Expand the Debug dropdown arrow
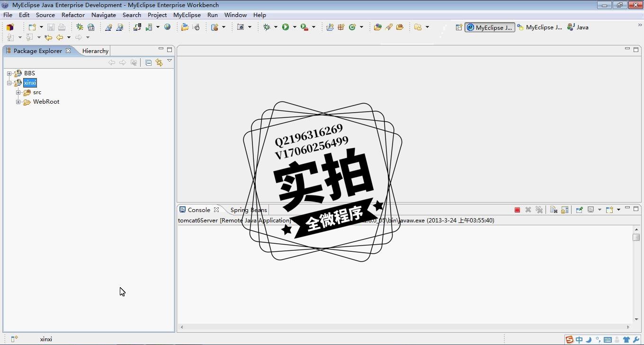Viewport: 644px width, 345px height. [276, 27]
